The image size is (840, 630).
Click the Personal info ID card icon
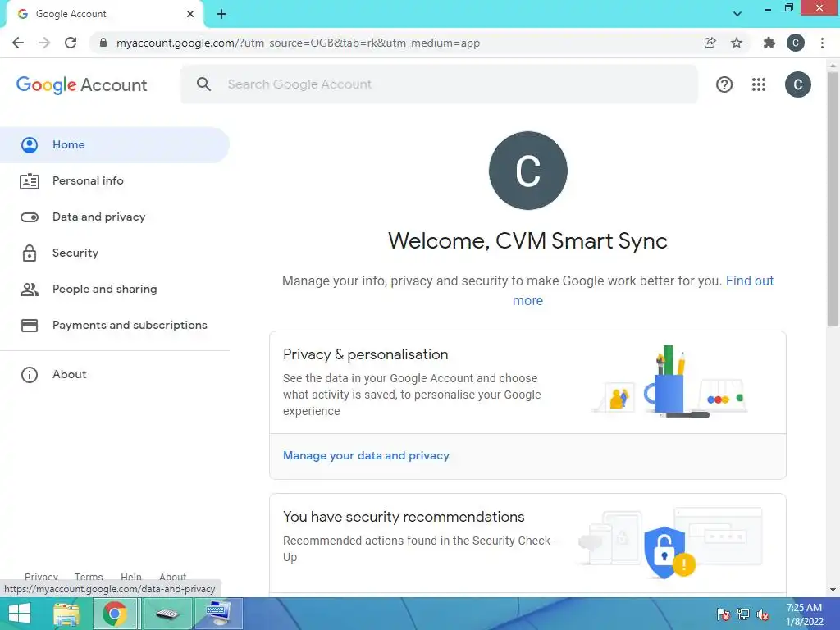[x=30, y=181]
